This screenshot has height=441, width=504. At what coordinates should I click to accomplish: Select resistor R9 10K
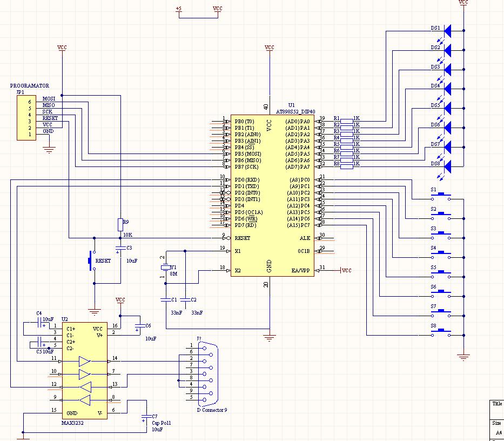pyautogui.click(x=119, y=225)
